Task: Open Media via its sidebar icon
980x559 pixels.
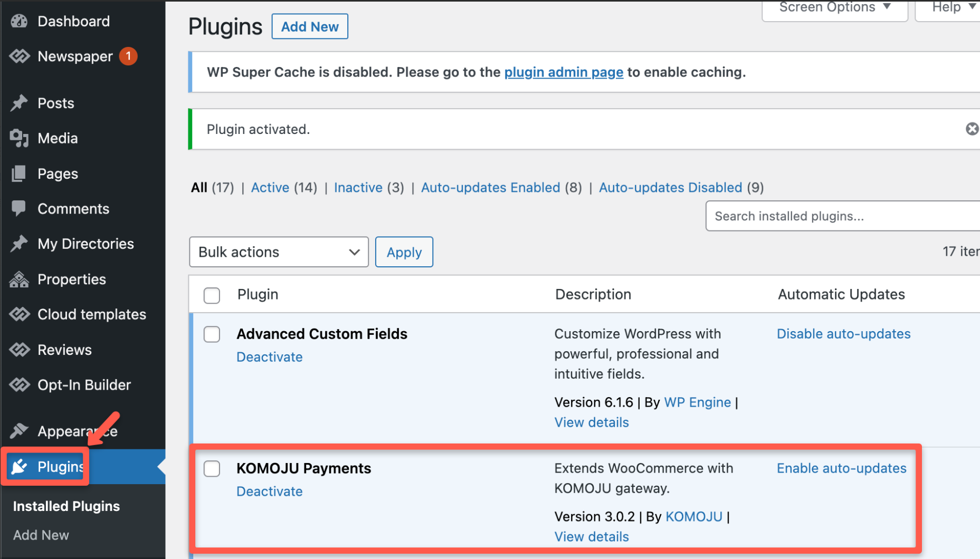Action: tap(19, 138)
